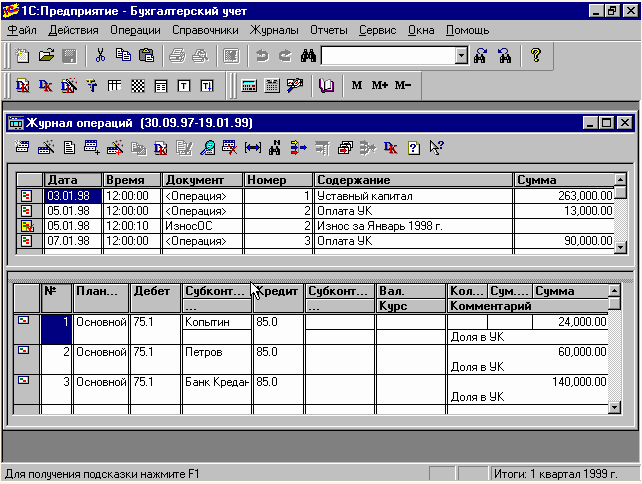
Task: Open the calendar from the toolbar
Action: pos(272,86)
